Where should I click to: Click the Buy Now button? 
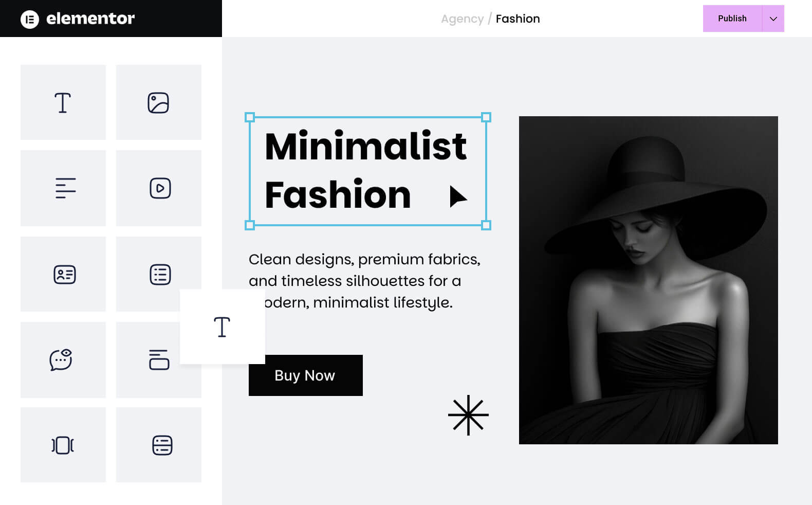click(x=306, y=375)
